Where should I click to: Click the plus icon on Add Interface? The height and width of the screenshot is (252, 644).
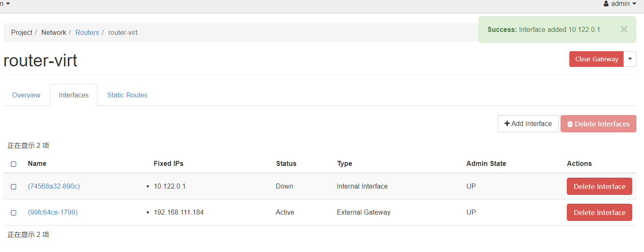507,123
